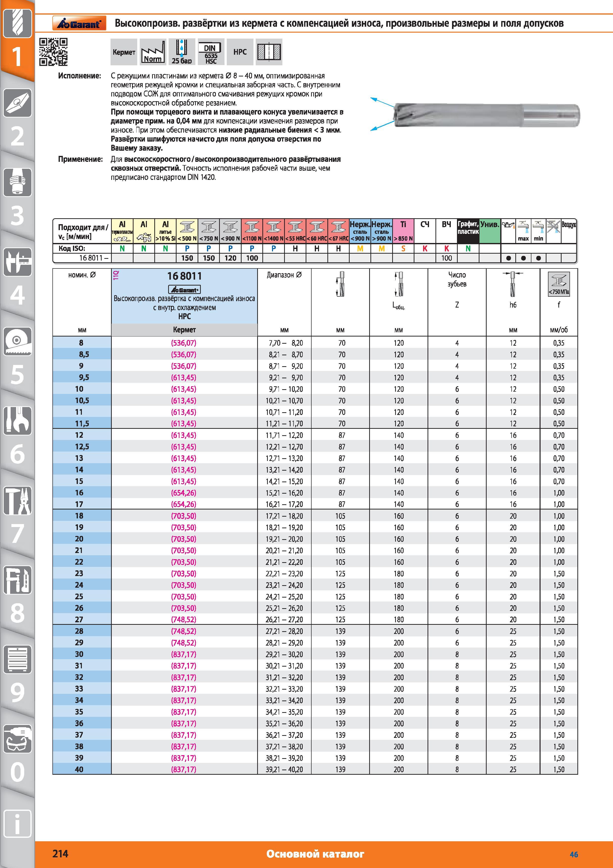The image size is (613, 868).
Task: Click the 'Диапазон Ø' column header
Action: [284, 275]
